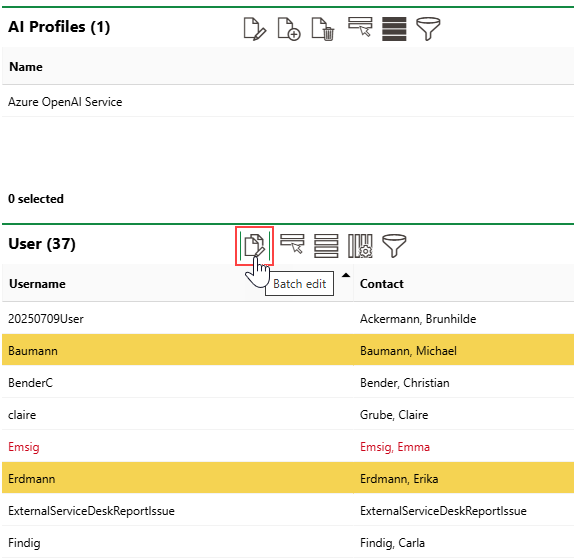Click contact Erdmann, Erika
Screen dimensions: 574x559
click(399, 478)
